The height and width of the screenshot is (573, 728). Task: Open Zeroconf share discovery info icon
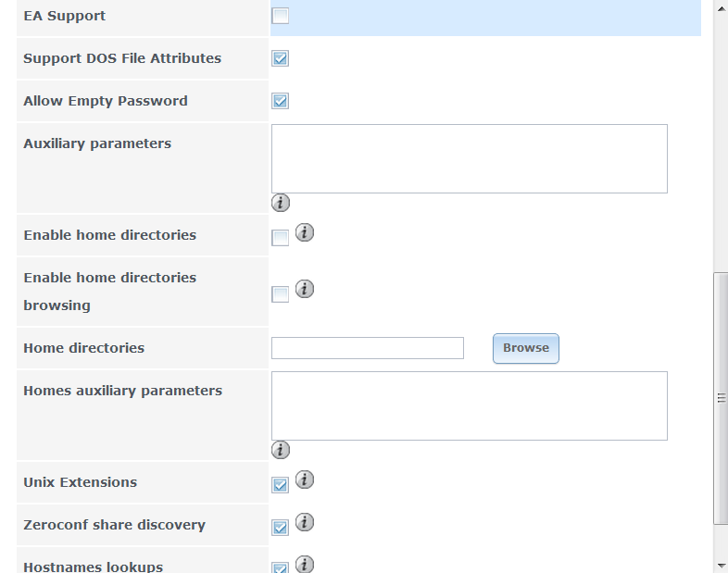tap(305, 522)
